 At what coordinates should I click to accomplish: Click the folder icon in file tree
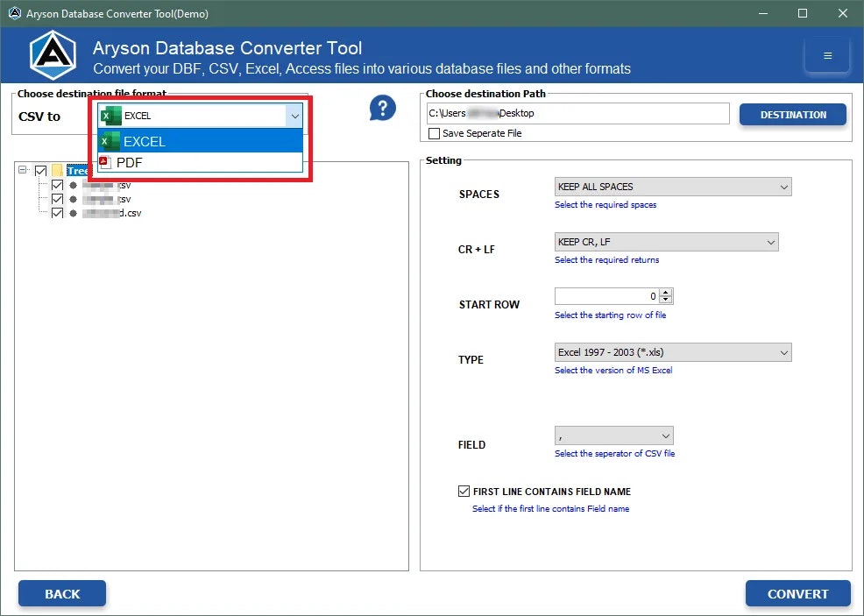57,170
